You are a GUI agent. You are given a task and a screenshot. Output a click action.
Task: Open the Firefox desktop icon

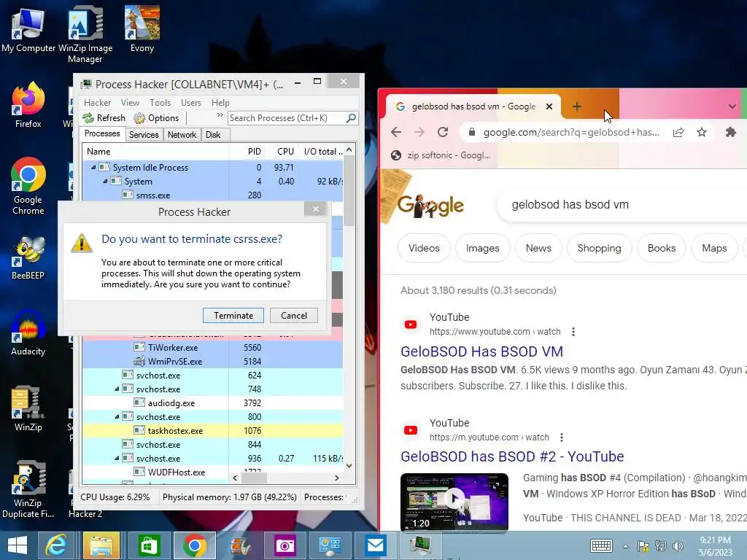28,105
